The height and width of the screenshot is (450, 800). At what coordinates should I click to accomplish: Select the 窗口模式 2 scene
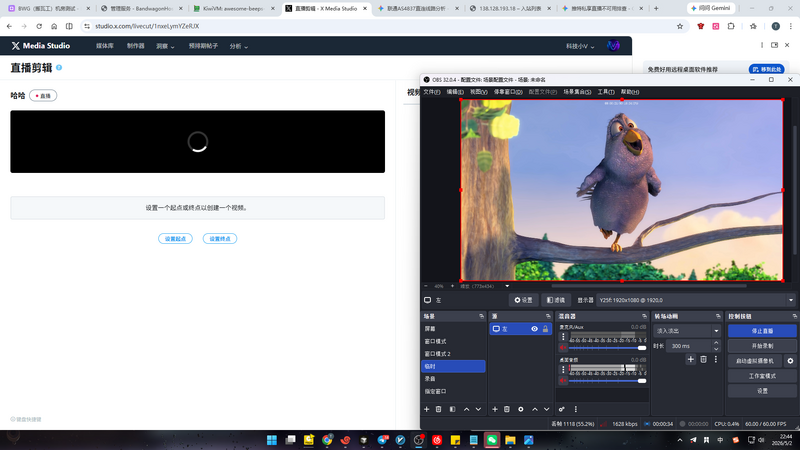coord(453,354)
